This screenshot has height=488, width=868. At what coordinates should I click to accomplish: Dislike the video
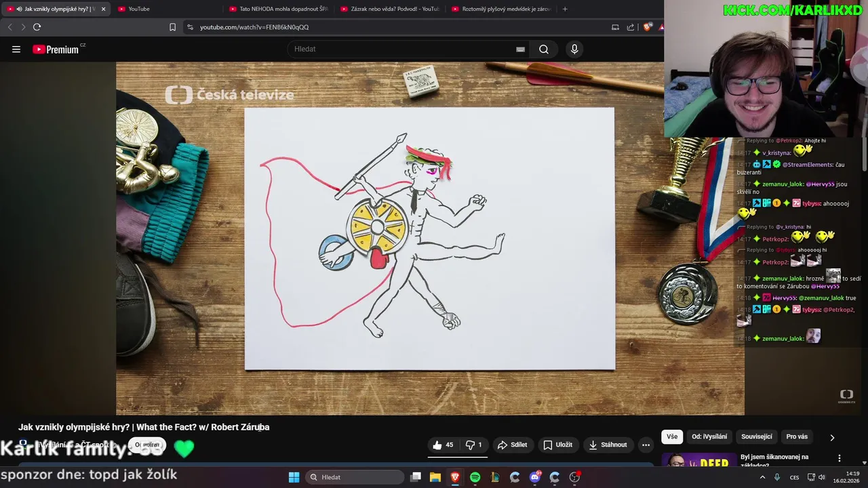473,445
